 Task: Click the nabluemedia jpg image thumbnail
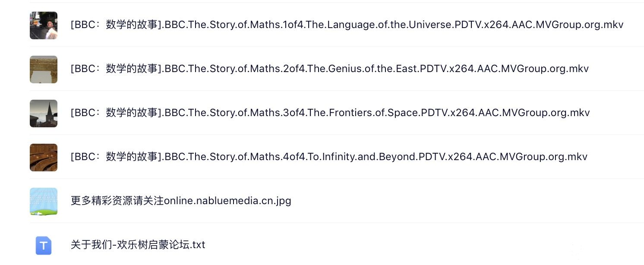pos(44,202)
